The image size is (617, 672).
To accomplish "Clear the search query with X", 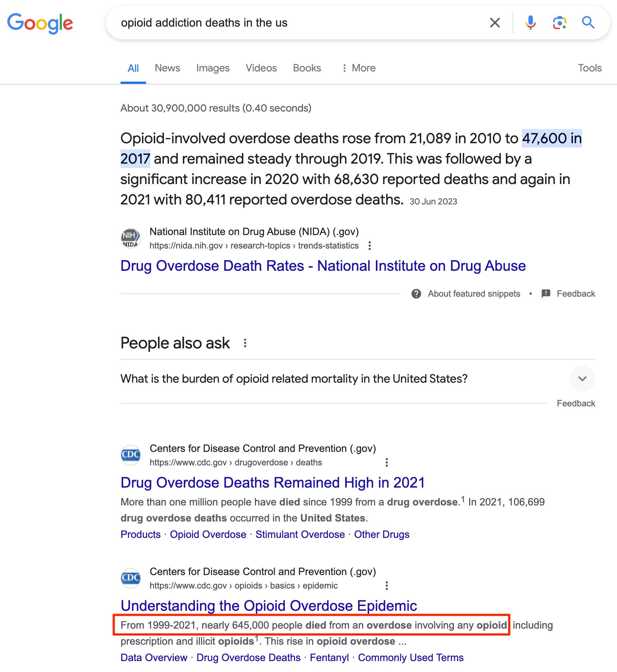I will tap(495, 23).
